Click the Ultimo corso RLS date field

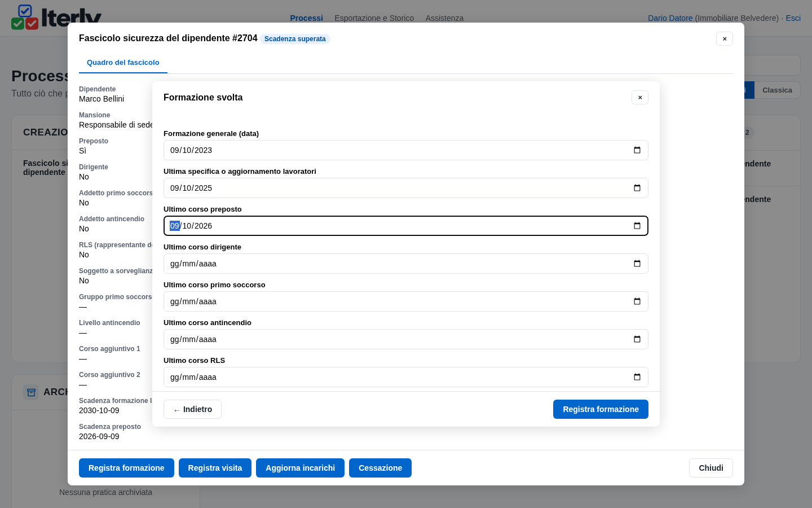coord(406,377)
